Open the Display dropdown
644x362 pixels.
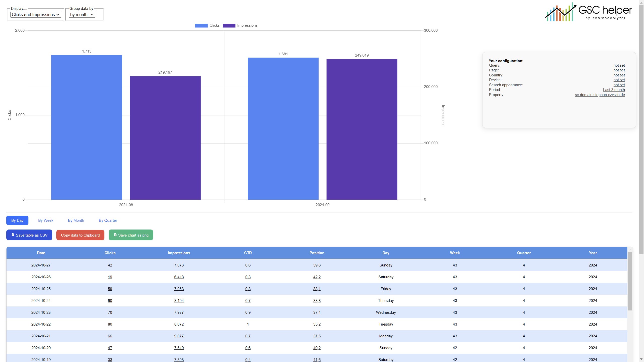35,15
